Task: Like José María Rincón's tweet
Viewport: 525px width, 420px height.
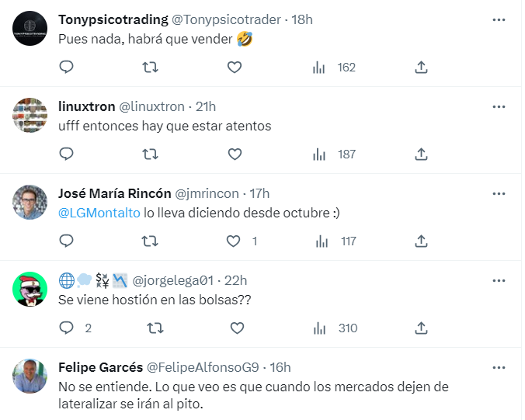Action: pos(235,241)
